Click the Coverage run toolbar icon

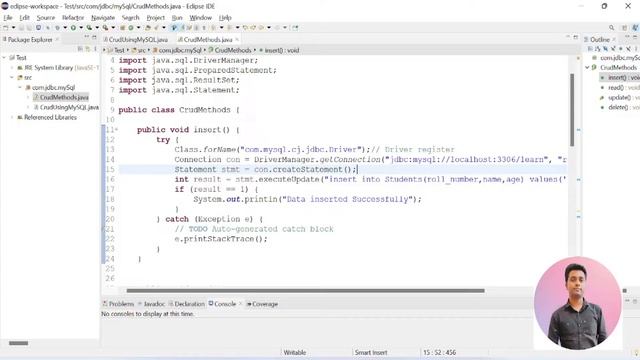pos(89,28)
